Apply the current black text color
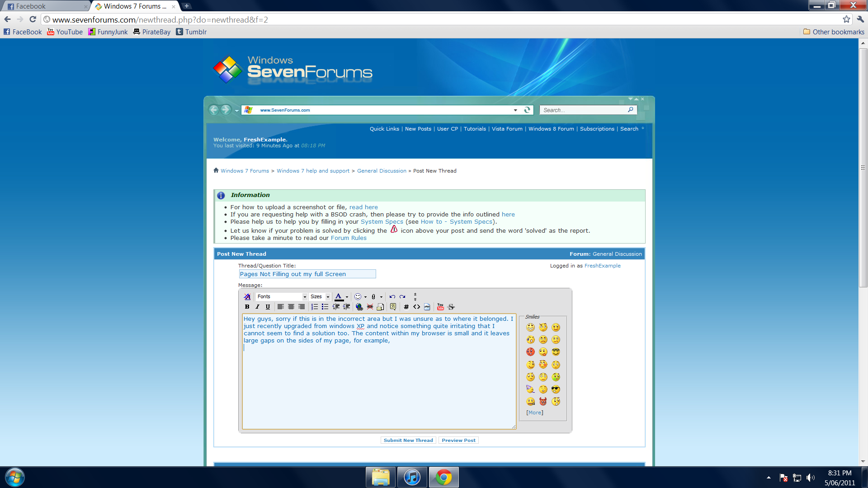 pos(339,297)
